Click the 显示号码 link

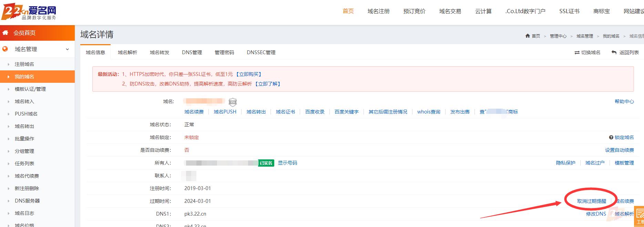tap(287, 163)
